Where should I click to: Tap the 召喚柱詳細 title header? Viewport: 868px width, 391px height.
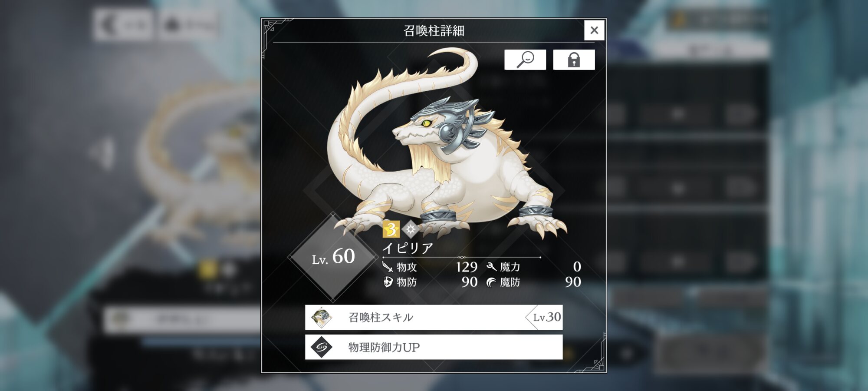434,30
